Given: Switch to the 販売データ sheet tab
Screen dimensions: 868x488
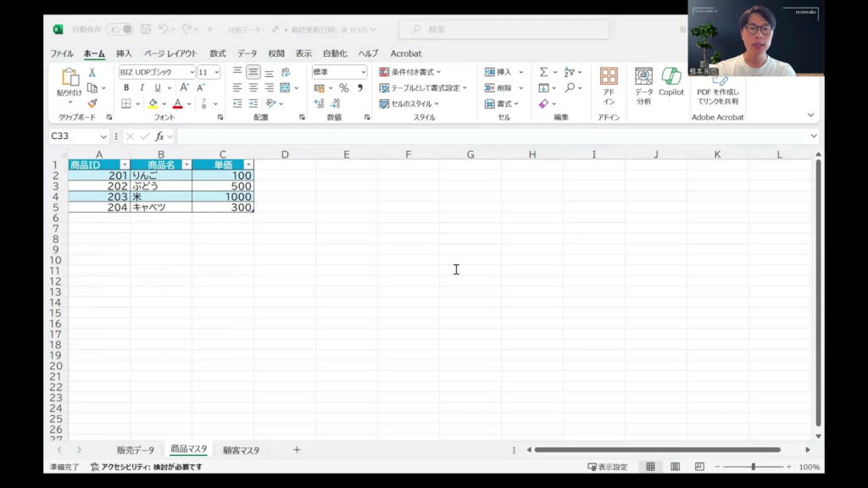Looking at the screenshot, I should (136, 450).
